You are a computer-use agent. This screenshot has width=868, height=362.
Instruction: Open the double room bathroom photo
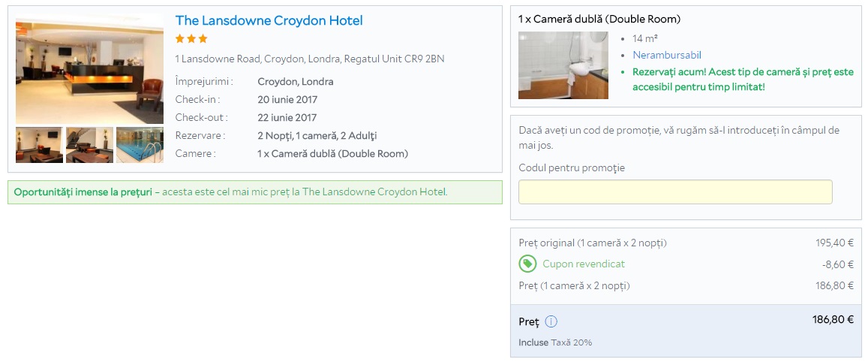coord(563,65)
